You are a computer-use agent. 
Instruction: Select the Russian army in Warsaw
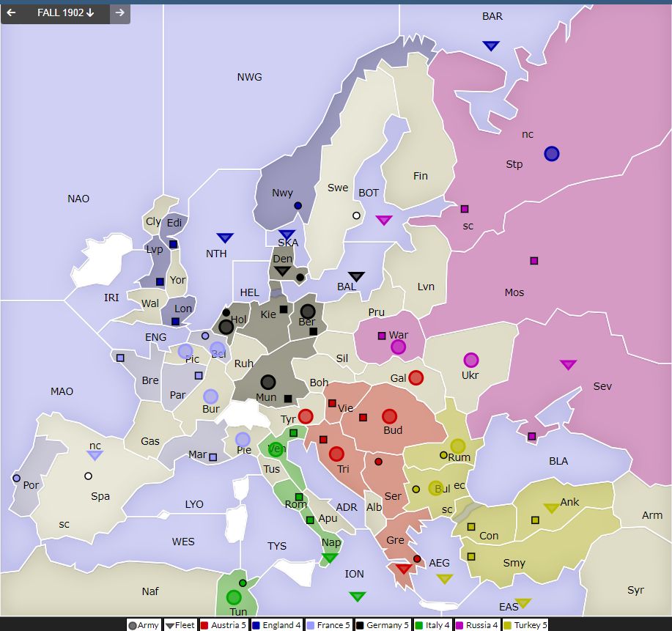click(x=398, y=347)
